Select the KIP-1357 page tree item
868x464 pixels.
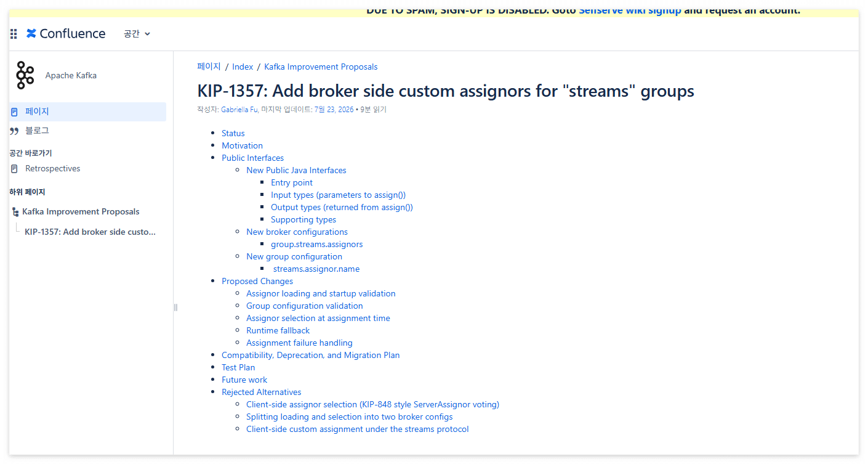click(x=90, y=232)
